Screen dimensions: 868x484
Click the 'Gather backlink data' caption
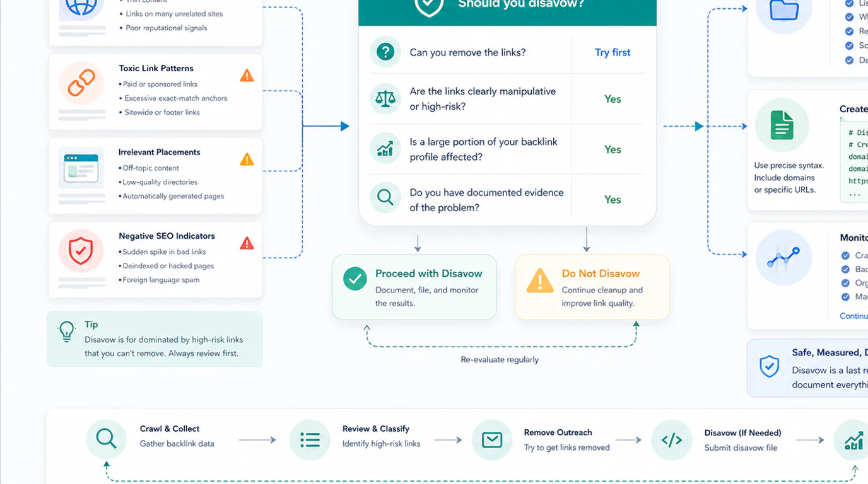point(177,444)
